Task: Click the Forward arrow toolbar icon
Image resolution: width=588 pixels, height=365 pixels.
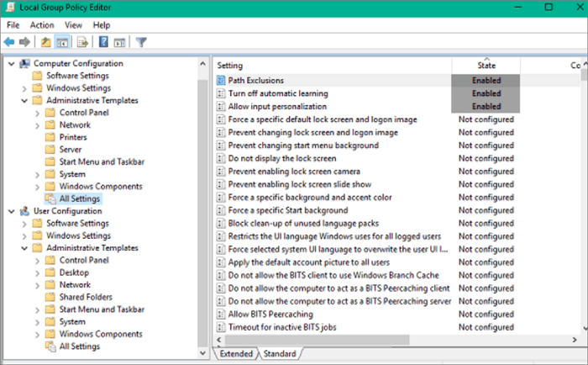Action: click(x=24, y=41)
